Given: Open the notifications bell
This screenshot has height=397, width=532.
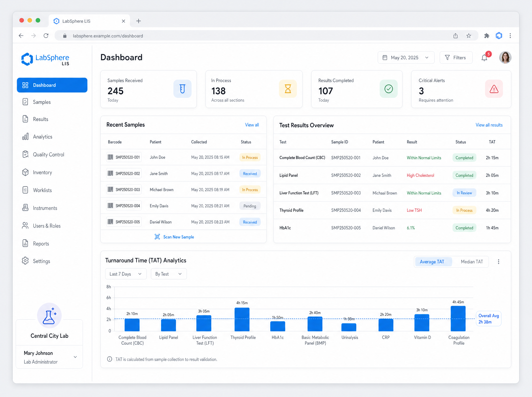Looking at the screenshot, I should 484,58.
